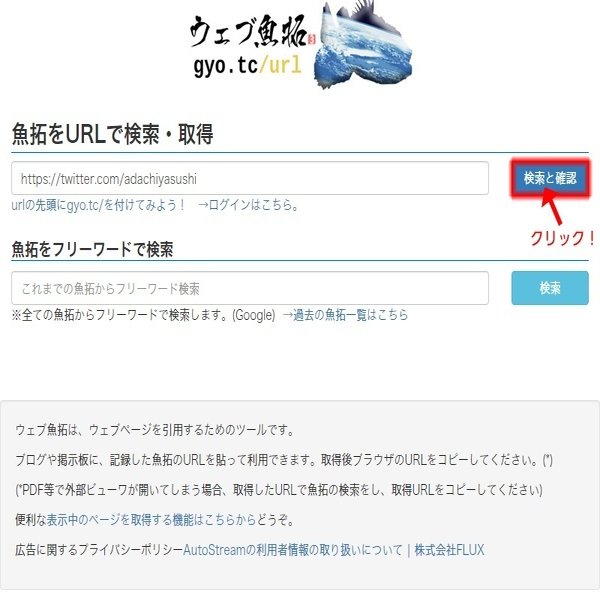The image size is (600, 600).
Task: Open 表示中のページを取得する機能はこちらから link
Action: pyautogui.click(x=151, y=520)
